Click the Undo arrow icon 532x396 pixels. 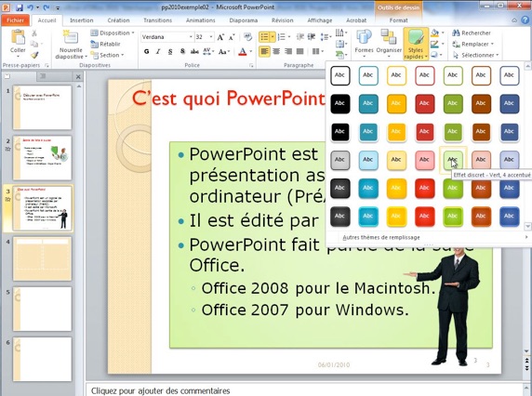tap(31, 7)
